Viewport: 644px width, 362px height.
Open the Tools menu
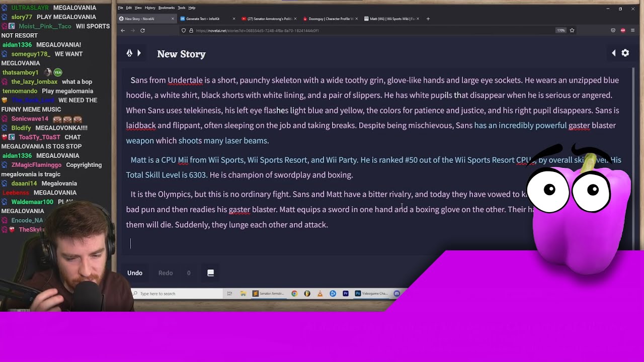tap(182, 8)
